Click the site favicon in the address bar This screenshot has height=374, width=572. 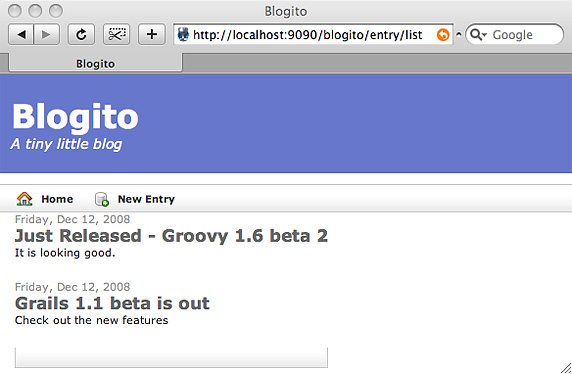click(183, 35)
